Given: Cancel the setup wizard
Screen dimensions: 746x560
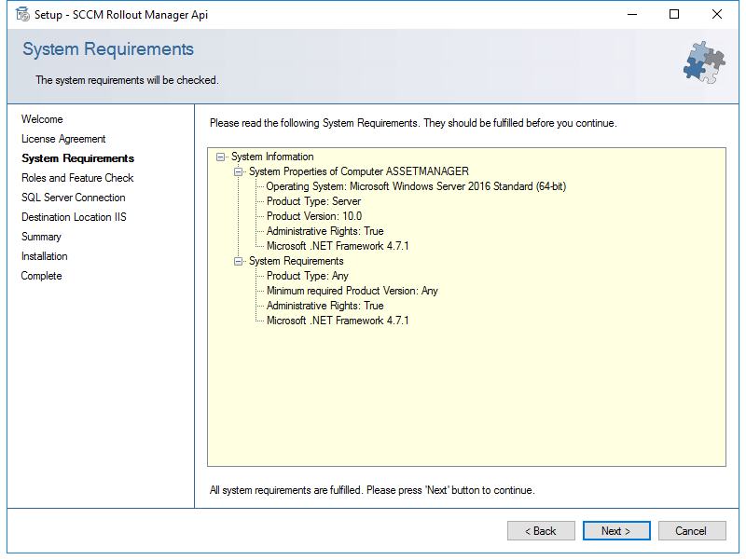Looking at the screenshot, I should (692, 530).
